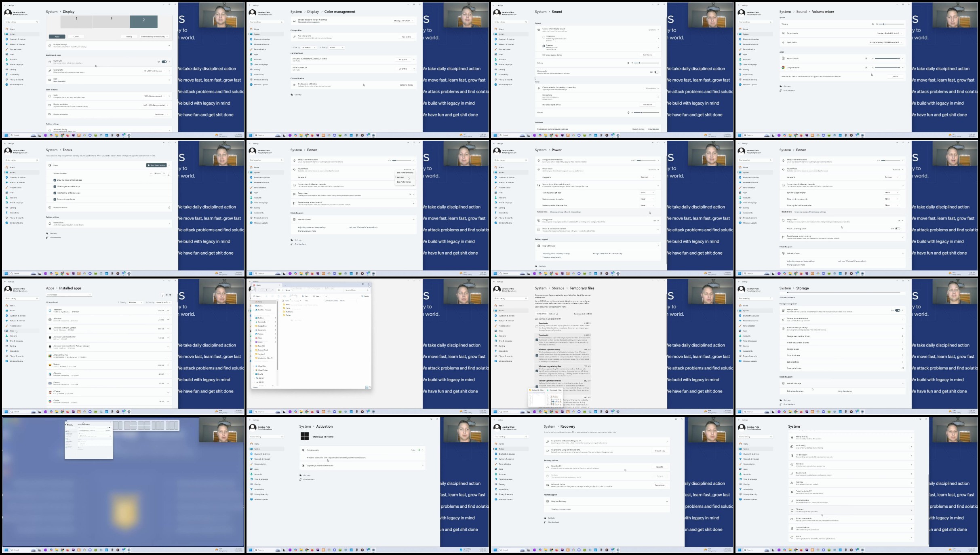
Task: Click Add color profile pen icon in Color management
Action: click(x=294, y=37)
